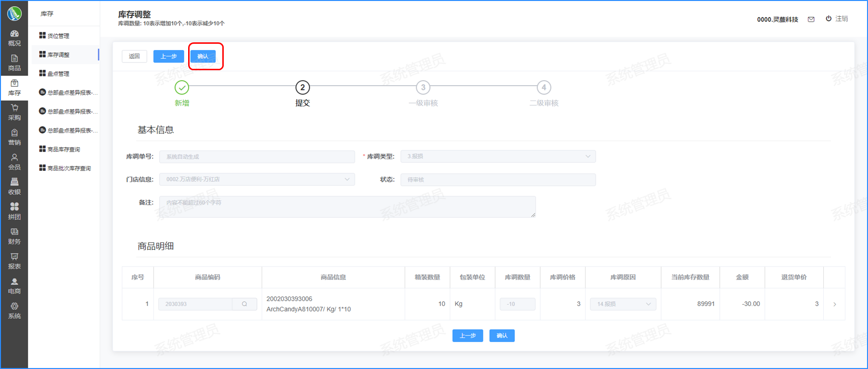Click the 库存 submenu header text

coord(47,14)
